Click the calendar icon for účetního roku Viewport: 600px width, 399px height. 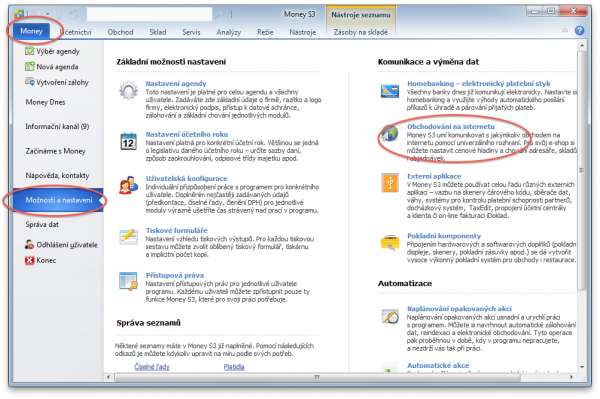[128, 141]
